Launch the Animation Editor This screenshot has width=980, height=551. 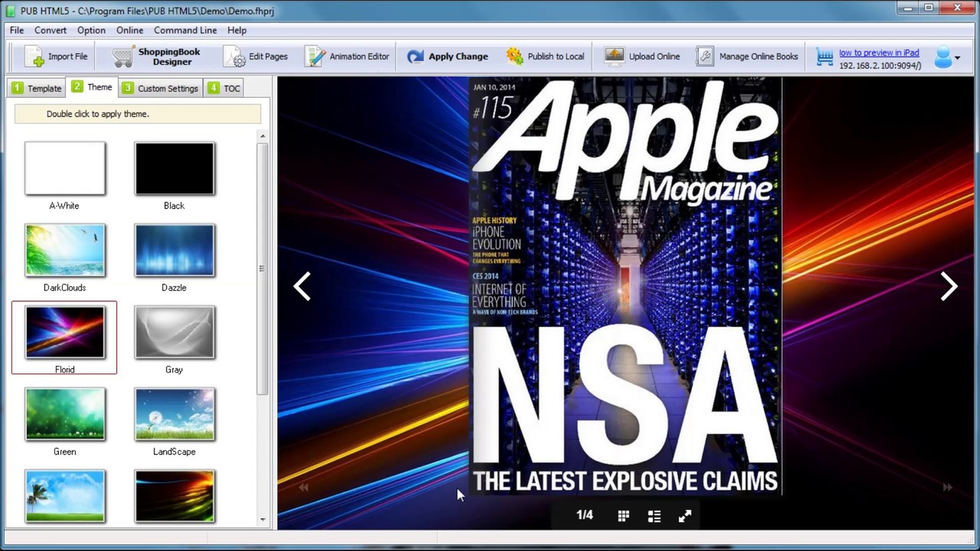pos(347,57)
